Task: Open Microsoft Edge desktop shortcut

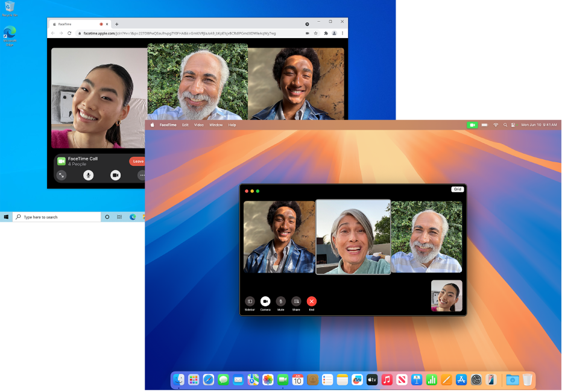Action: (10, 36)
